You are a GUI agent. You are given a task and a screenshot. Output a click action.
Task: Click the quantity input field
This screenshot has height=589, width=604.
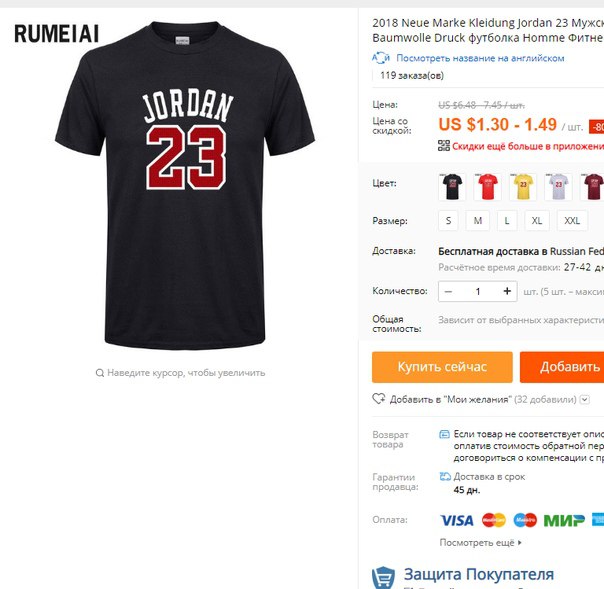tap(478, 292)
